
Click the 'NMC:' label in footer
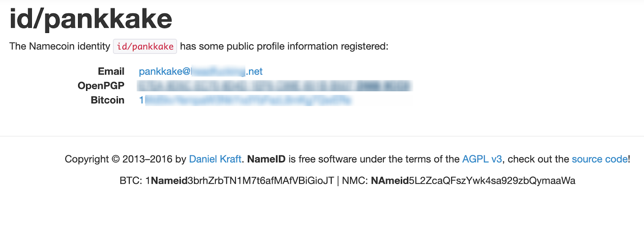[x=355, y=181]
